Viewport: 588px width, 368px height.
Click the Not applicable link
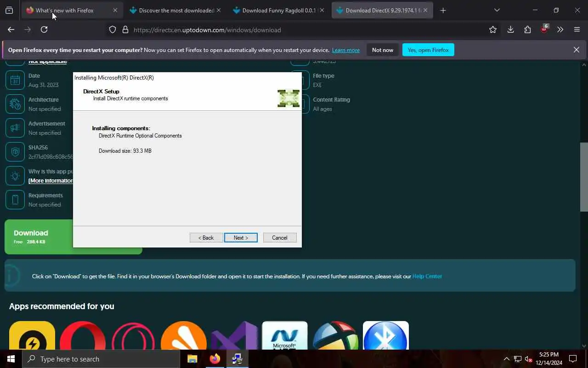coord(48,61)
